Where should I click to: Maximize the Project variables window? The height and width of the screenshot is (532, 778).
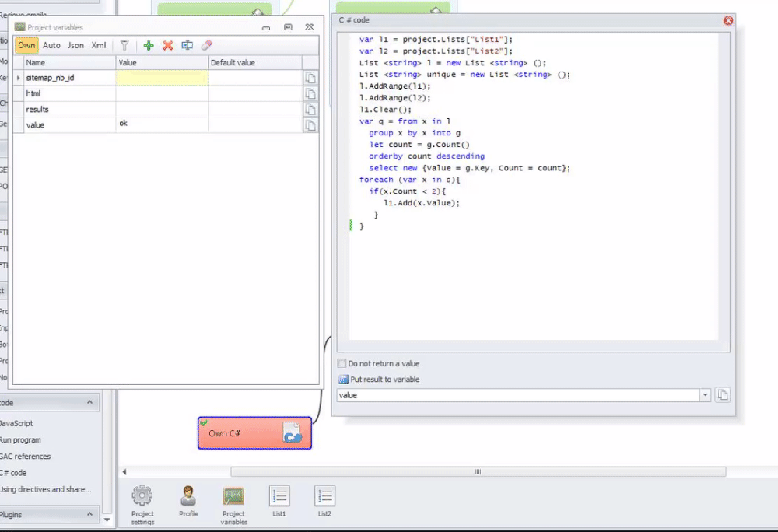[x=288, y=27]
